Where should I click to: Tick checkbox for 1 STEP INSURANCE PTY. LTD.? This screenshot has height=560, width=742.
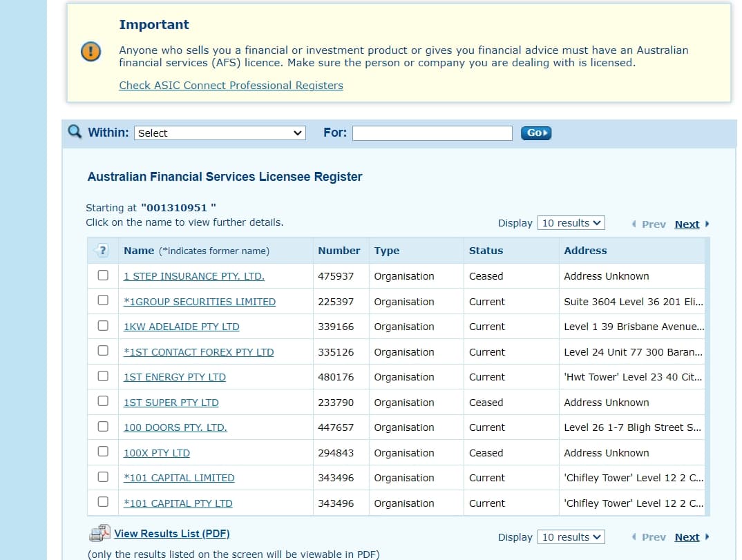pos(103,276)
